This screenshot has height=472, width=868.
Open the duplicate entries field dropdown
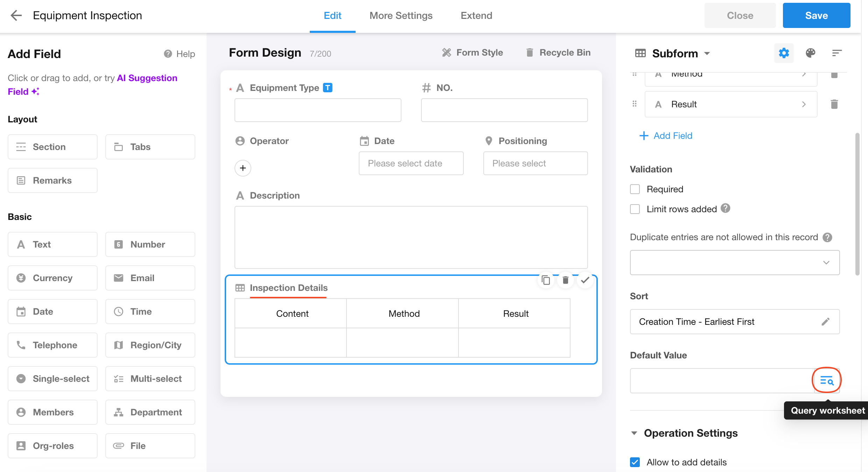click(735, 263)
